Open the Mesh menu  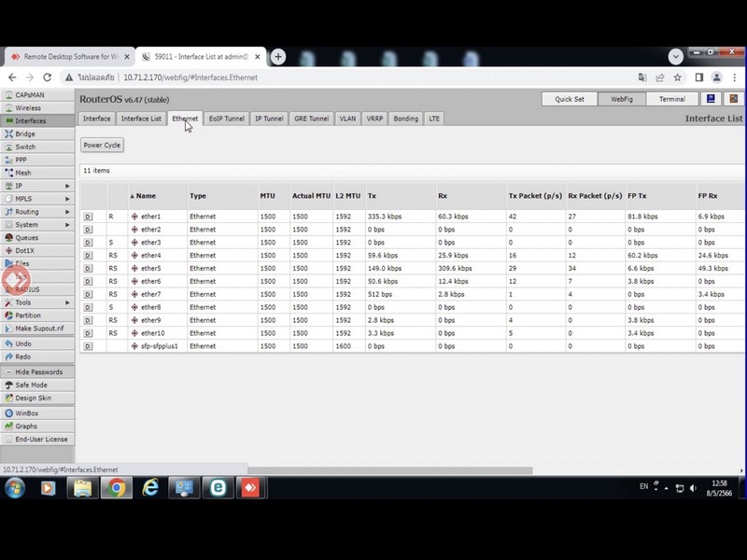[37, 173]
